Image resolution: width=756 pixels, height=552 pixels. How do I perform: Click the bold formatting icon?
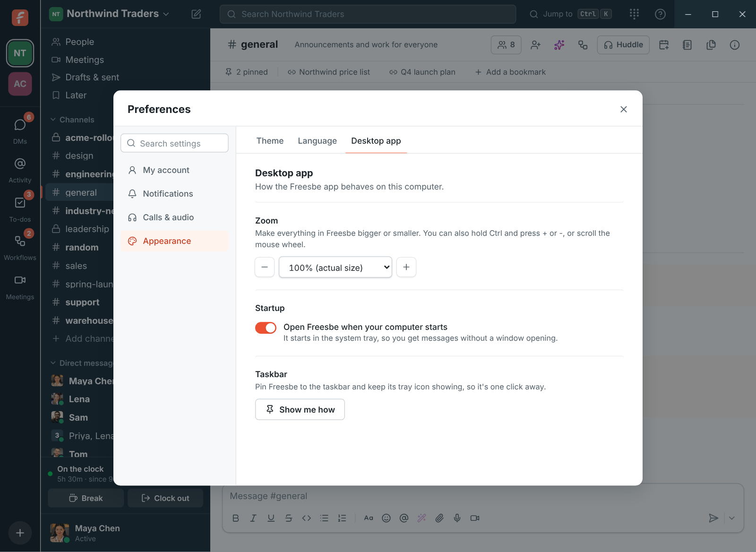pyautogui.click(x=235, y=518)
